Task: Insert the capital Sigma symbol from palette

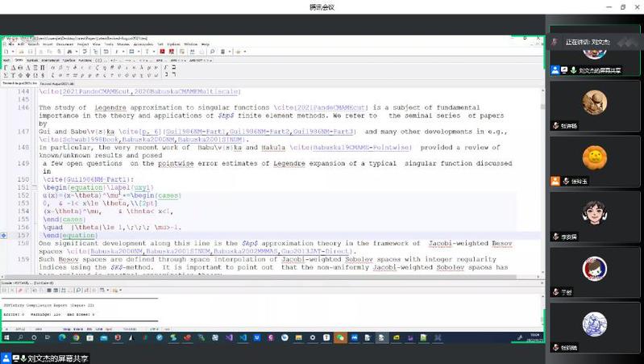Action: click(6, 75)
